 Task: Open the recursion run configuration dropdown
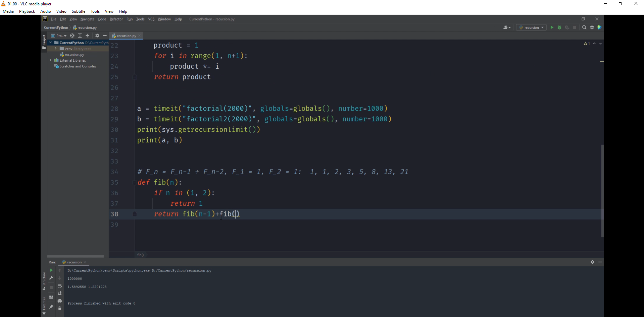point(532,27)
